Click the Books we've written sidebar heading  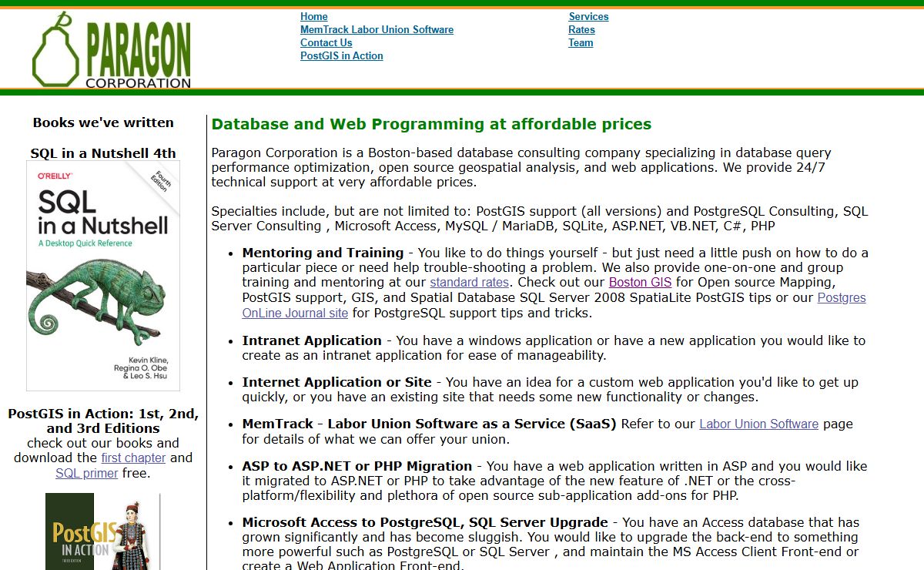click(x=103, y=122)
